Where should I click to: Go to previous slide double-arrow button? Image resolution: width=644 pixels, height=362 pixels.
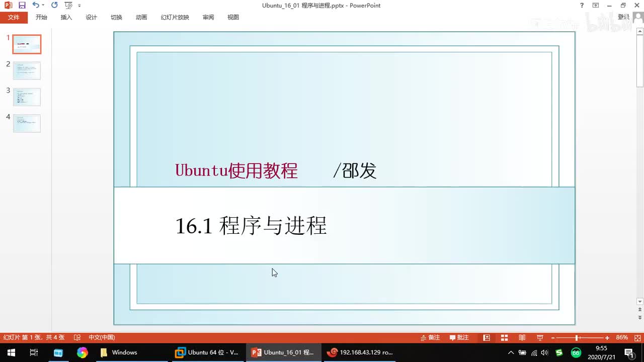[640, 310]
